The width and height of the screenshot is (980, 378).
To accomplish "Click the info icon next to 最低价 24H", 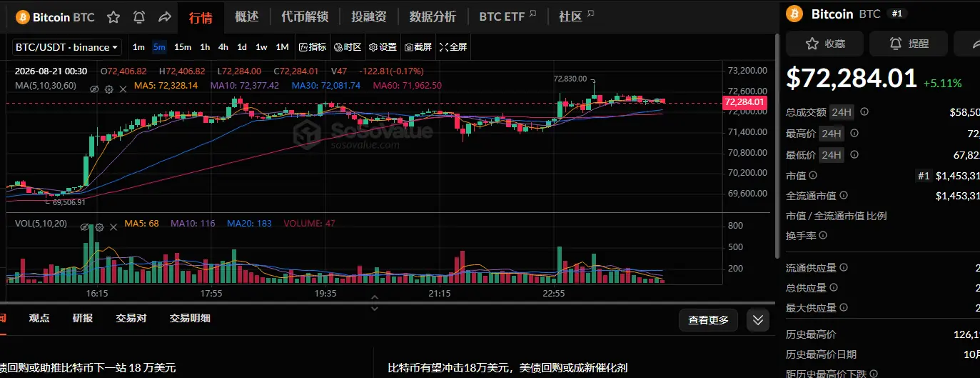I will click(x=854, y=154).
